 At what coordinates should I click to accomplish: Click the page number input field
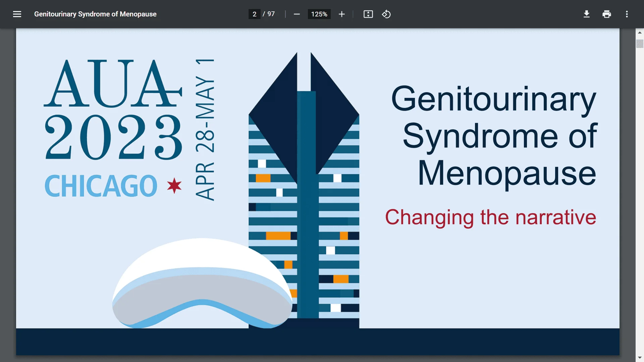(255, 14)
